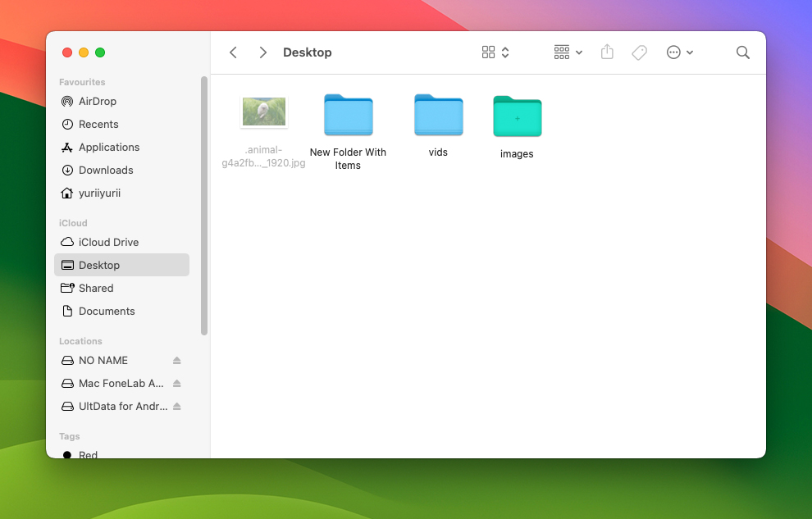Click the iCloud section header
The image size is (812, 519).
tap(73, 223)
